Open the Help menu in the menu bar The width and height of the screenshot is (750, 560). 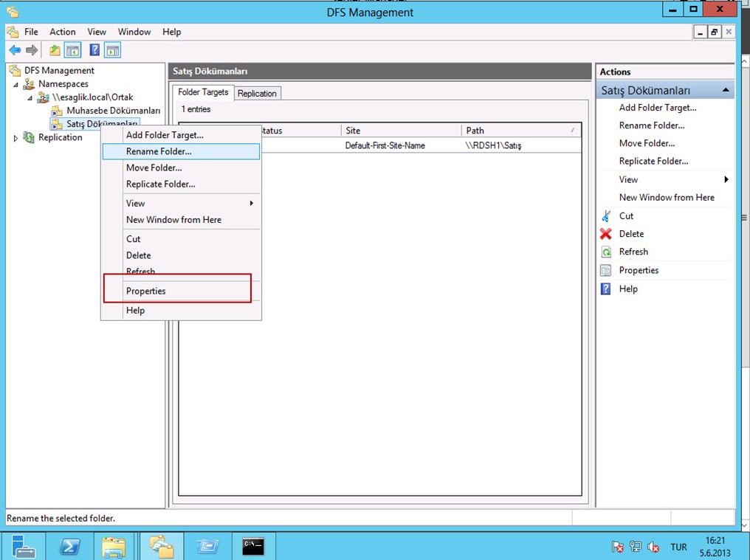tap(172, 32)
